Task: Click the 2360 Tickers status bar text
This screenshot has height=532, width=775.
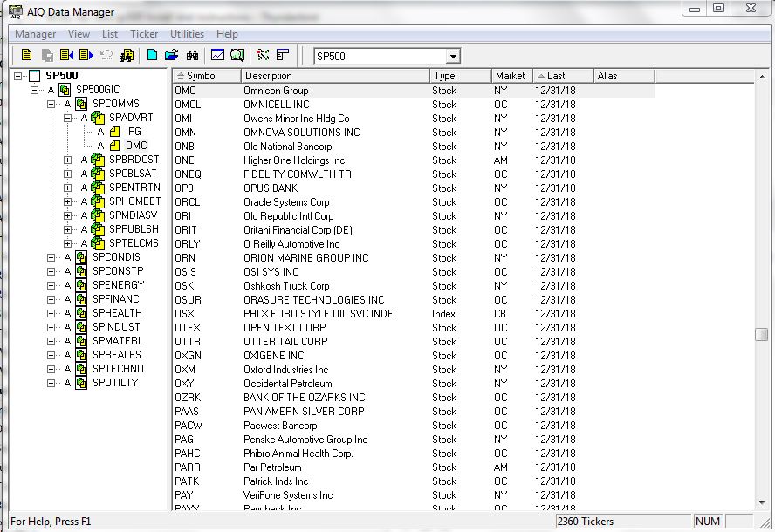Action: click(x=586, y=522)
